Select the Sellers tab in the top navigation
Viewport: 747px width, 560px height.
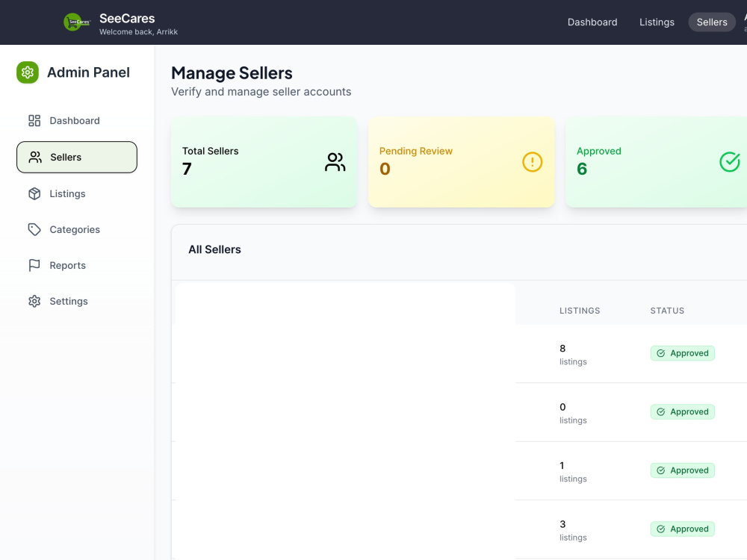click(712, 22)
